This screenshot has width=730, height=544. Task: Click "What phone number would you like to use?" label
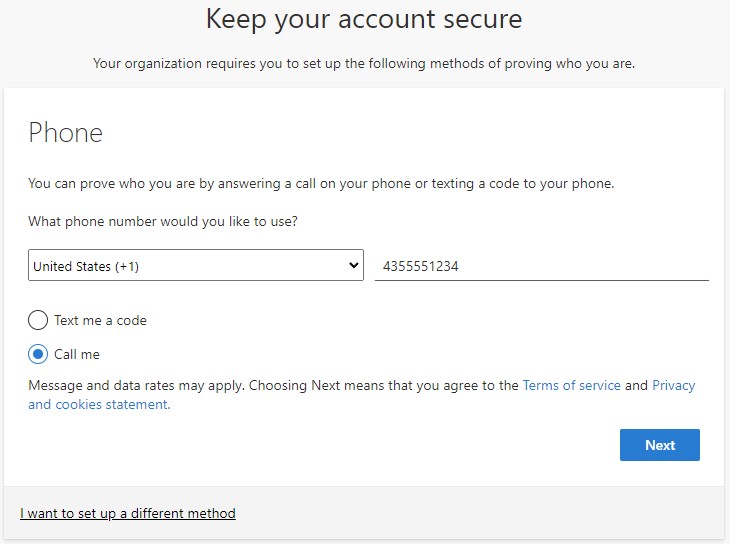[x=163, y=221]
